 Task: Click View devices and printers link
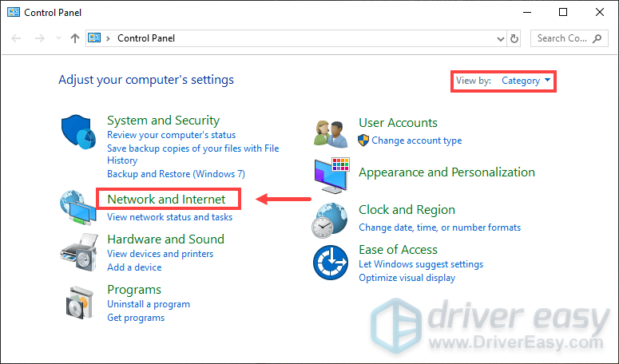(161, 254)
